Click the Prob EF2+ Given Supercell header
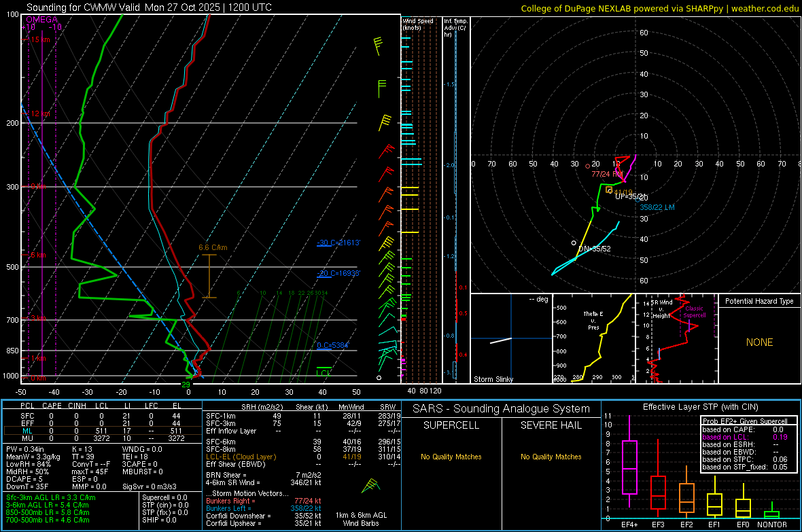802x532 pixels. (745, 421)
